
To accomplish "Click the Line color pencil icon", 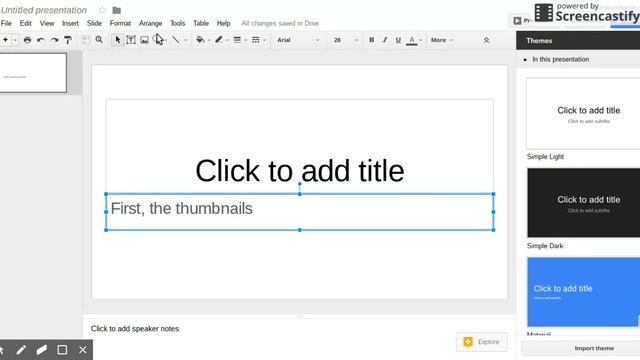I will tap(219, 40).
